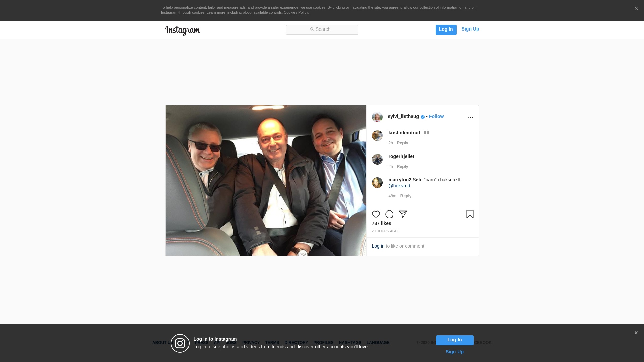Open the PRIVACY footer link
Image resolution: width=644 pixels, height=362 pixels.
(251, 343)
